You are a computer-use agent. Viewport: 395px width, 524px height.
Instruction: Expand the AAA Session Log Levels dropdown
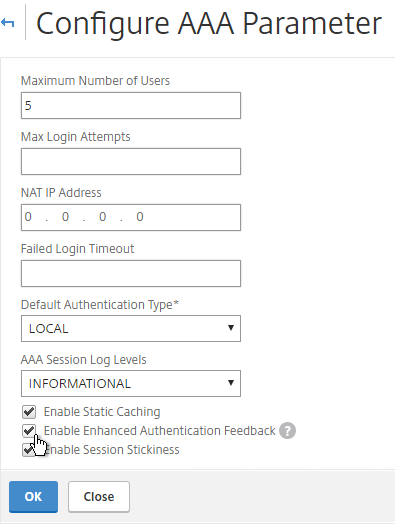pos(131,383)
